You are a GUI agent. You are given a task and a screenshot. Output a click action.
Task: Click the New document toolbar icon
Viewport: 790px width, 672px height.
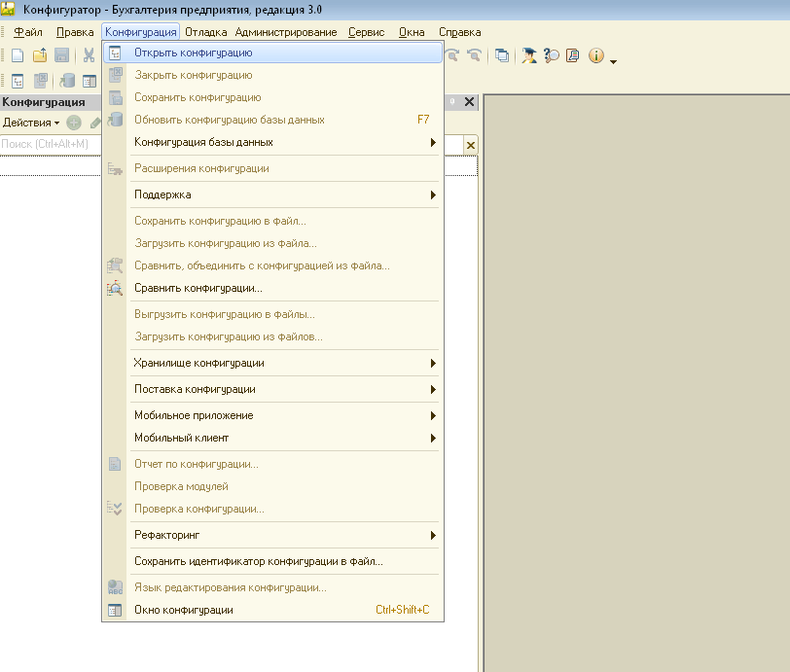click(x=18, y=56)
